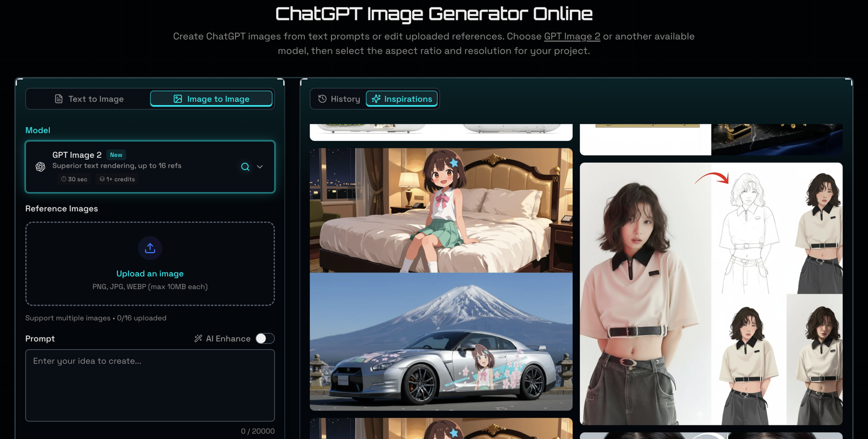Click the New badge beside GPT Image 2
Screen dimensions: 868x439
tap(116, 155)
